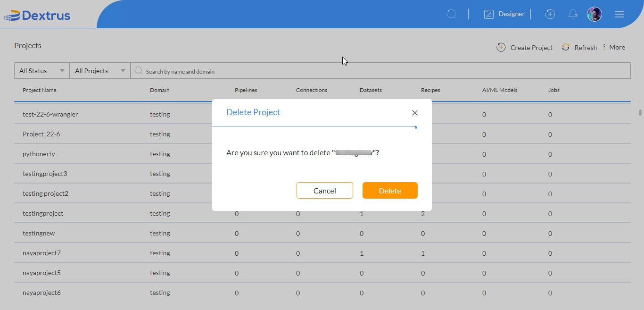Click the Datasets column header
Image resolution: width=644 pixels, height=310 pixels.
click(x=371, y=90)
